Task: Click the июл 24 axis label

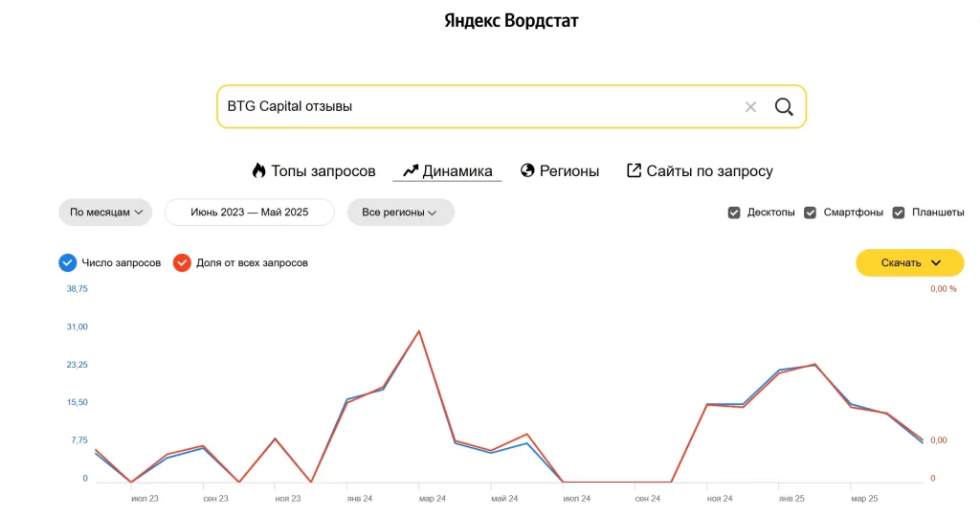Action: 576,498
